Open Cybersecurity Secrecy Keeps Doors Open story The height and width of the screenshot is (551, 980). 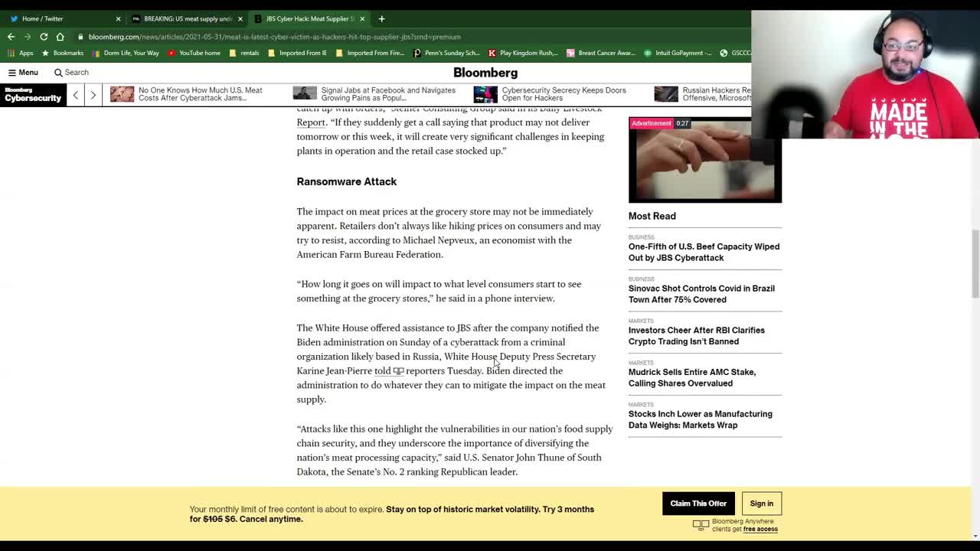(x=563, y=94)
